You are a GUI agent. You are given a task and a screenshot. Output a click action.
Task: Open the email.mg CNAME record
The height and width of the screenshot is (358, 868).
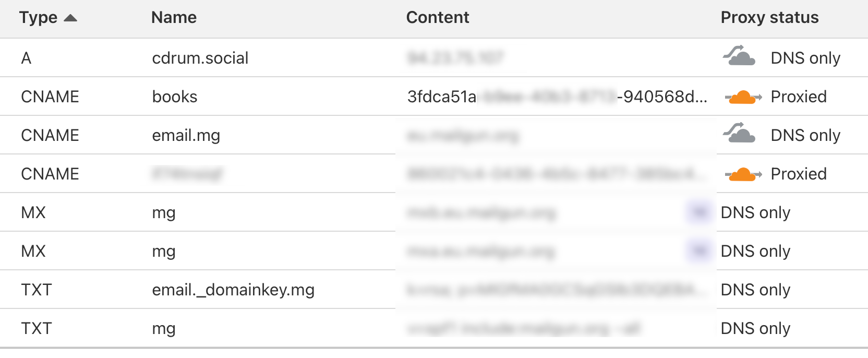pyautogui.click(x=186, y=135)
